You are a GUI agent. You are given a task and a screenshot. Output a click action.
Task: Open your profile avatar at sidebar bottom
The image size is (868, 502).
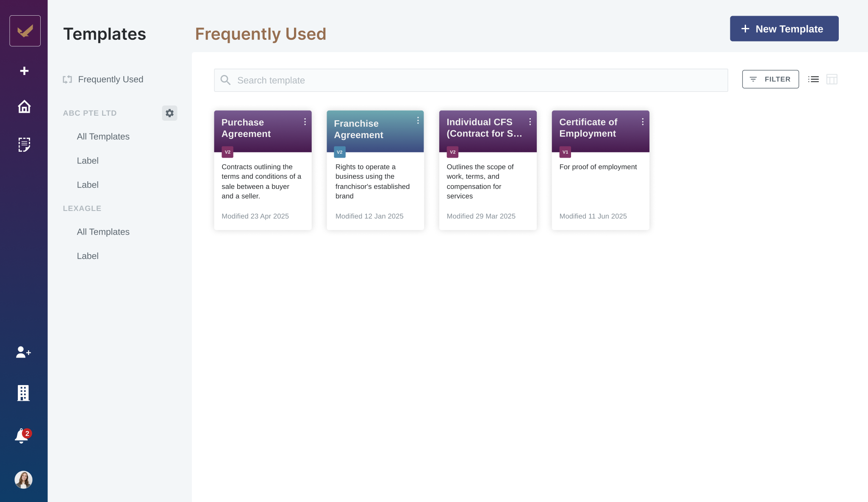point(24,480)
